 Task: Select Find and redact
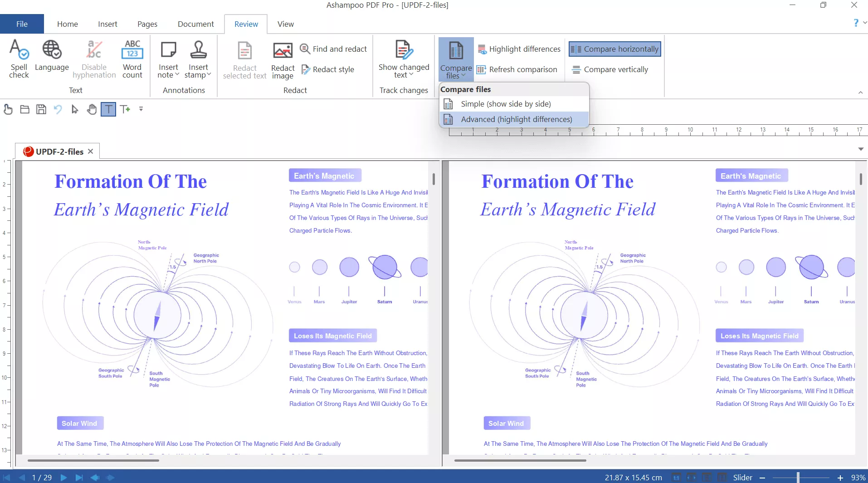334,49
